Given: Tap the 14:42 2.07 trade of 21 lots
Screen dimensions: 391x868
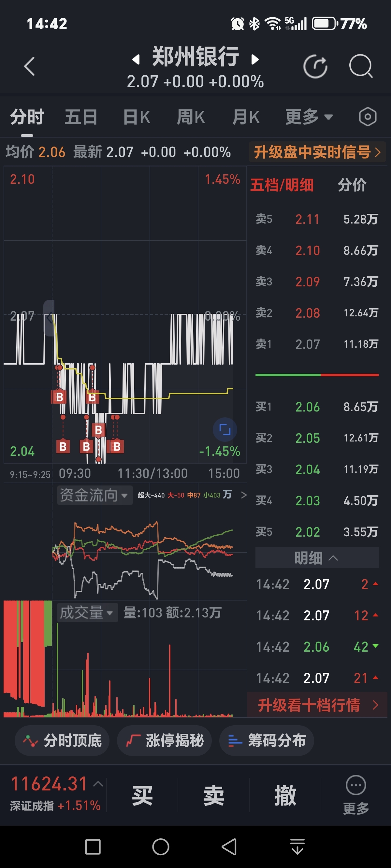Looking at the screenshot, I should tap(317, 678).
